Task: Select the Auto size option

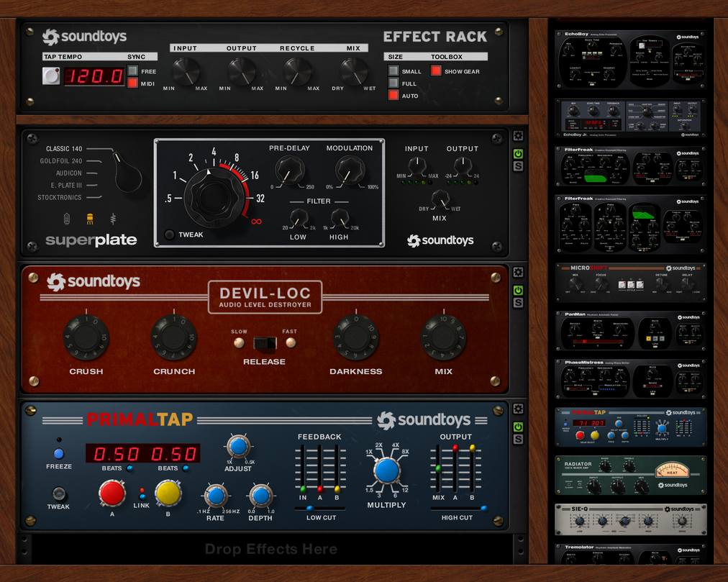Action: pos(393,95)
